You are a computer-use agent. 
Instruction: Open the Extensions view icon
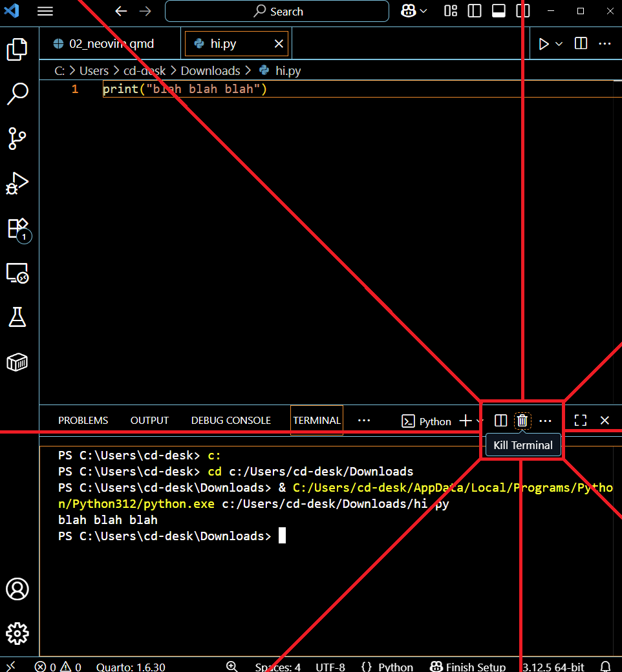(17, 228)
